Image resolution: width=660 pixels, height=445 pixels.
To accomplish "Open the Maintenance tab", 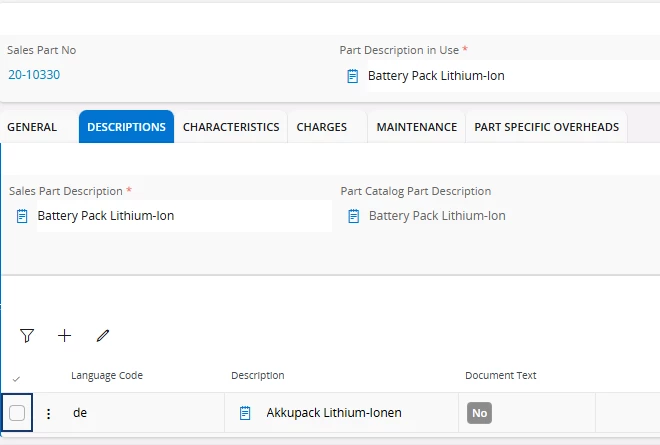I will point(417,127).
